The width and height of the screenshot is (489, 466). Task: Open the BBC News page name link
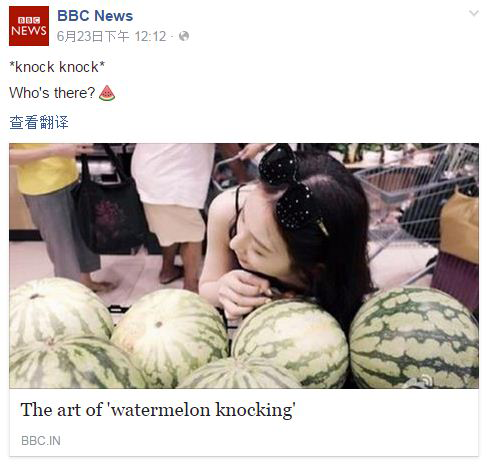[x=95, y=16]
